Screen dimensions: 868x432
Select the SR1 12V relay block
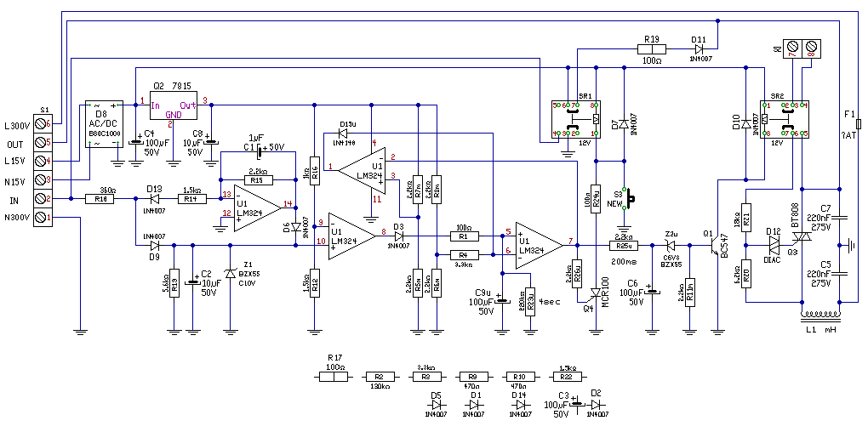point(576,119)
